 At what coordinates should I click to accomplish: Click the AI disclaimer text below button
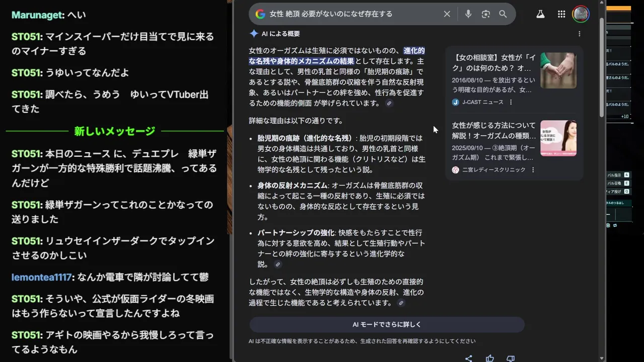(x=362, y=341)
